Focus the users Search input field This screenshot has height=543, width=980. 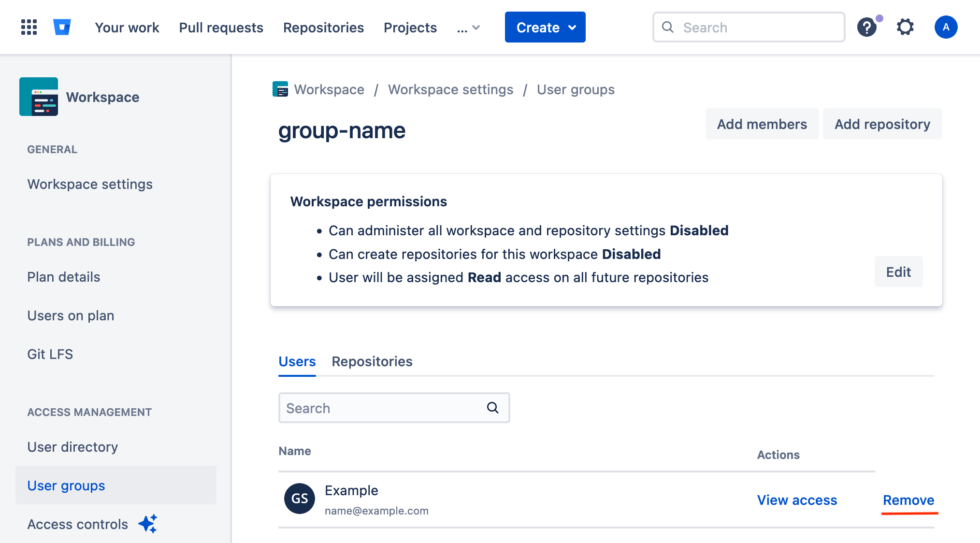(x=394, y=408)
